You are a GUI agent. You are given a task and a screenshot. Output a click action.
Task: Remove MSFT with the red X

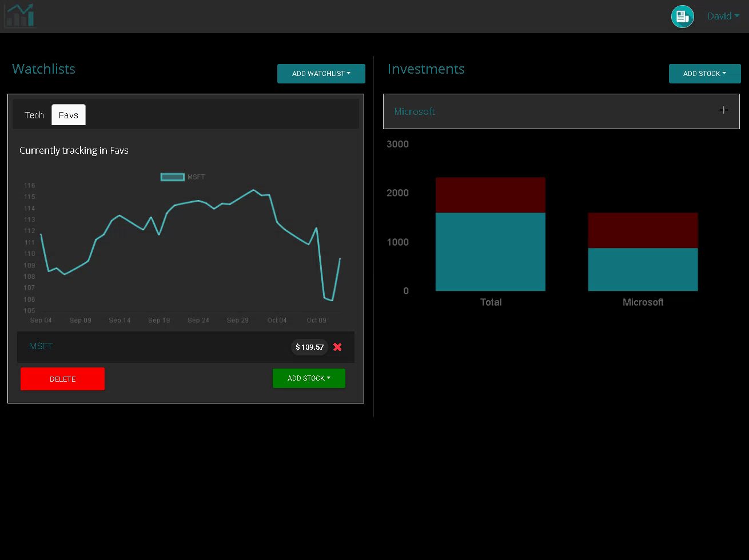[x=337, y=347]
